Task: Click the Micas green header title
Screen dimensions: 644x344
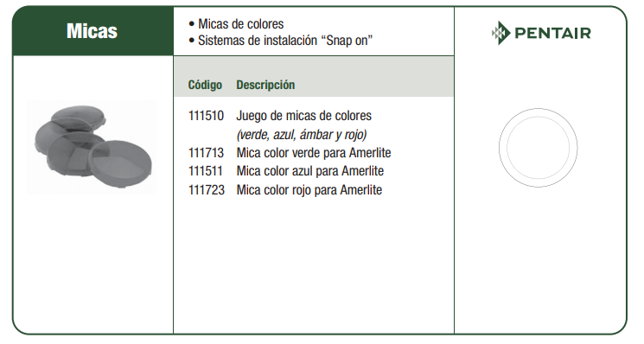Action: point(92,31)
